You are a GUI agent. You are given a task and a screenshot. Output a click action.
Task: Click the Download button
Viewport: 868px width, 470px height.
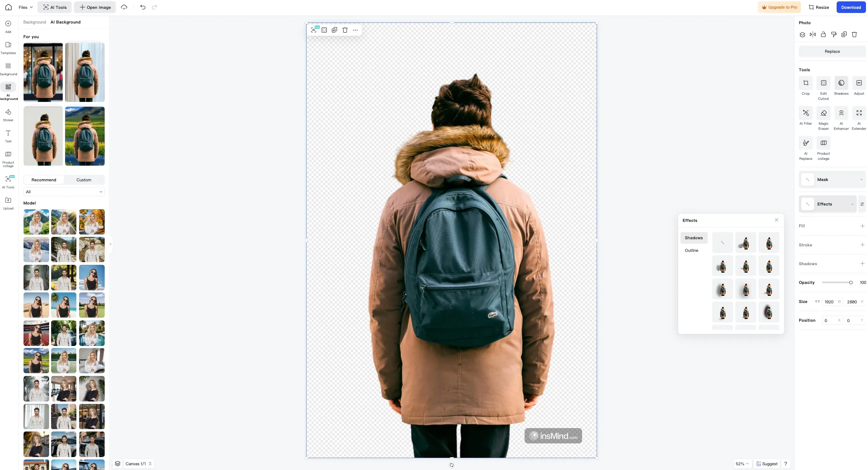click(851, 7)
